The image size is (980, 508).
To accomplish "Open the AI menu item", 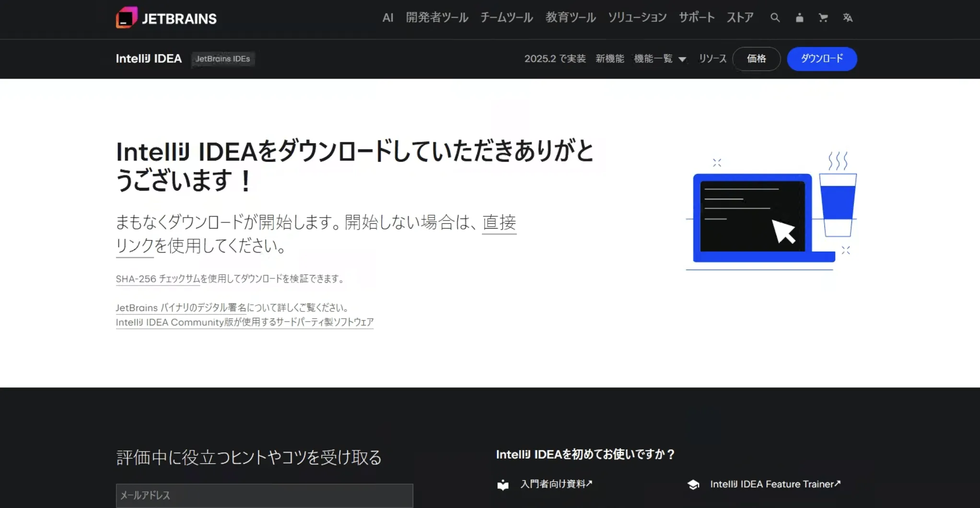I will tap(388, 18).
